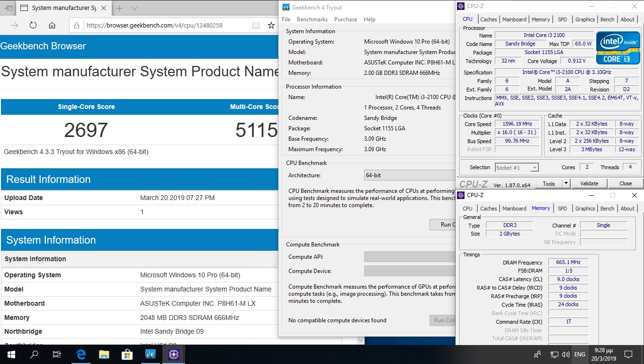
Task: Click the Core Speed value 1596.19 MHz
Action: coord(518,124)
